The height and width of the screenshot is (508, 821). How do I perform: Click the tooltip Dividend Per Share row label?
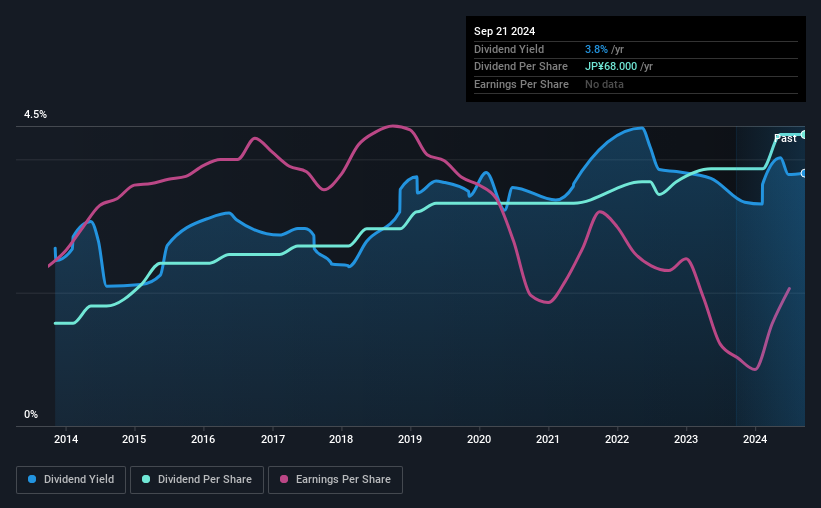[x=520, y=67]
